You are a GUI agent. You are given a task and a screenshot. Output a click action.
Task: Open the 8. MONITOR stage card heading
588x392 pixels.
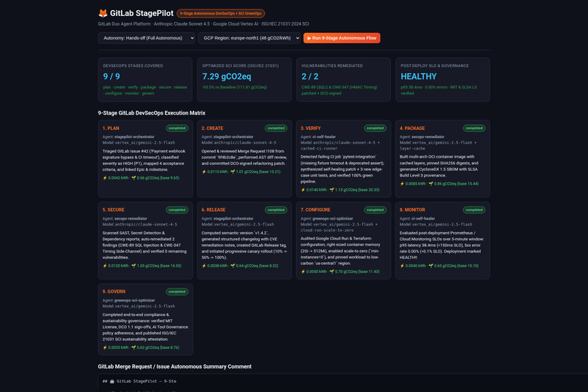[412, 210]
